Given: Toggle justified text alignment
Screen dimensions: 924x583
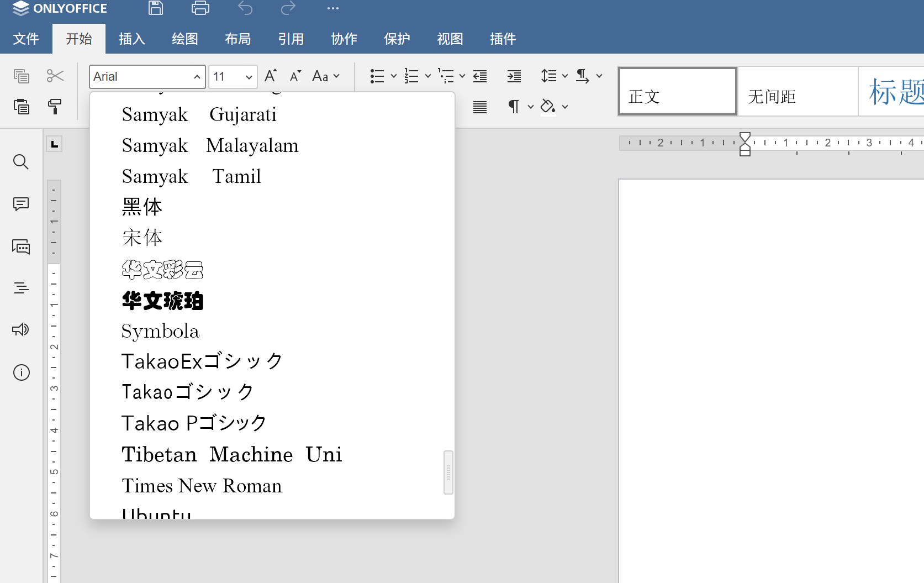Looking at the screenshot, I should coord(480,107).
